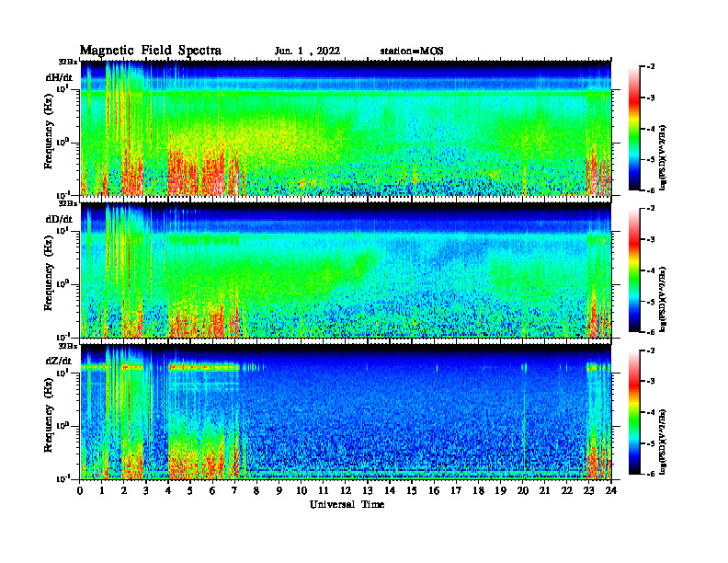
Task: Click hour tick label '0' on the time axis
Action: click(80, 490)
